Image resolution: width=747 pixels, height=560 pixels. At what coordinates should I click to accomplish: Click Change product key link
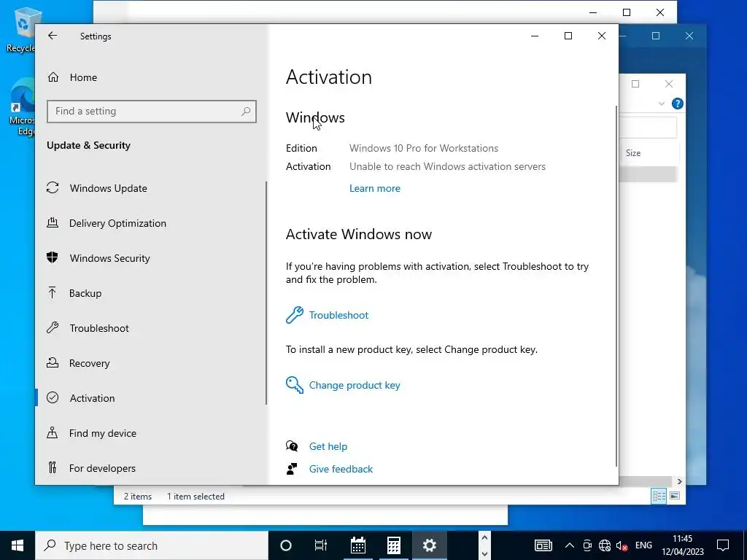pos(355,385)
